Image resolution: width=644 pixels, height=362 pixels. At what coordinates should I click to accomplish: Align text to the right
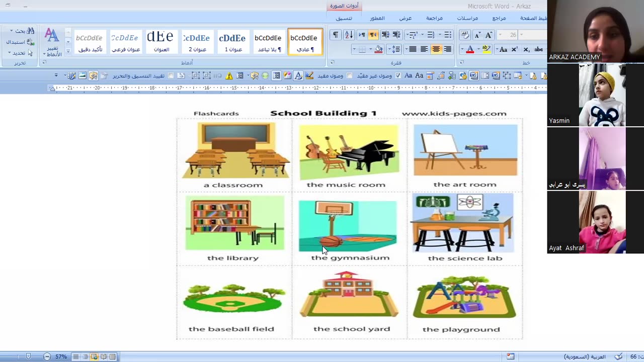click(447, 49)
